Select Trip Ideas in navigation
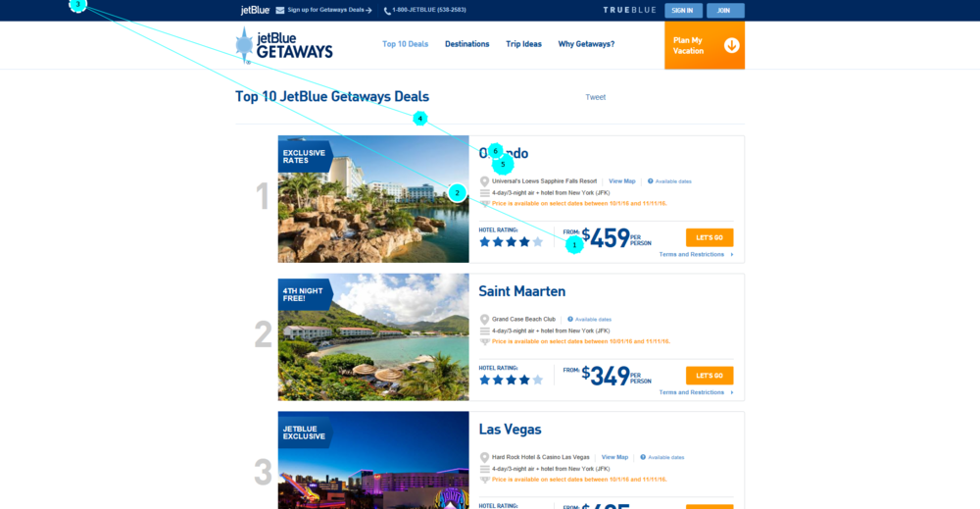This screenshot has height=509, width=980. pyautogui.click(x=523, y=44)
